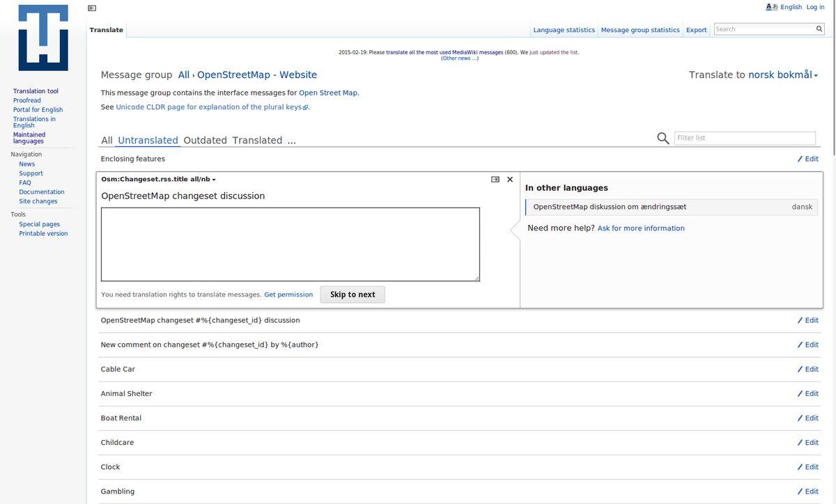Edit the Clock message
836x504 pixels.
tap(808, 466)
